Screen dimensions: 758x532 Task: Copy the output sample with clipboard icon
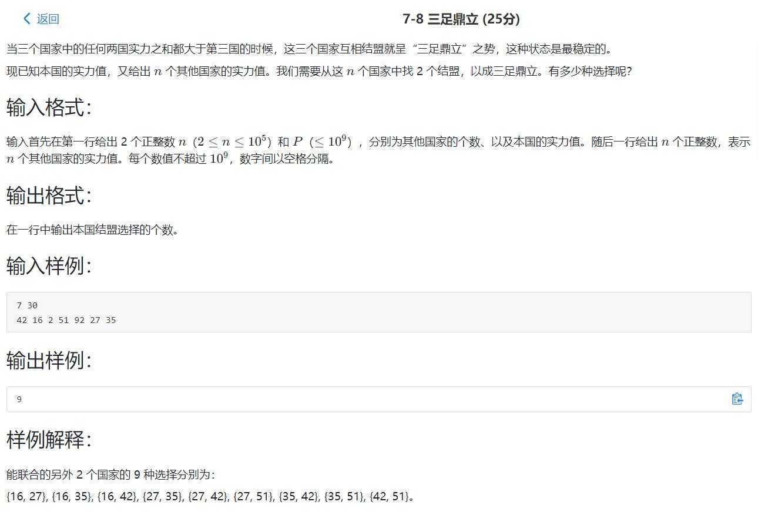tap(737, 399)
